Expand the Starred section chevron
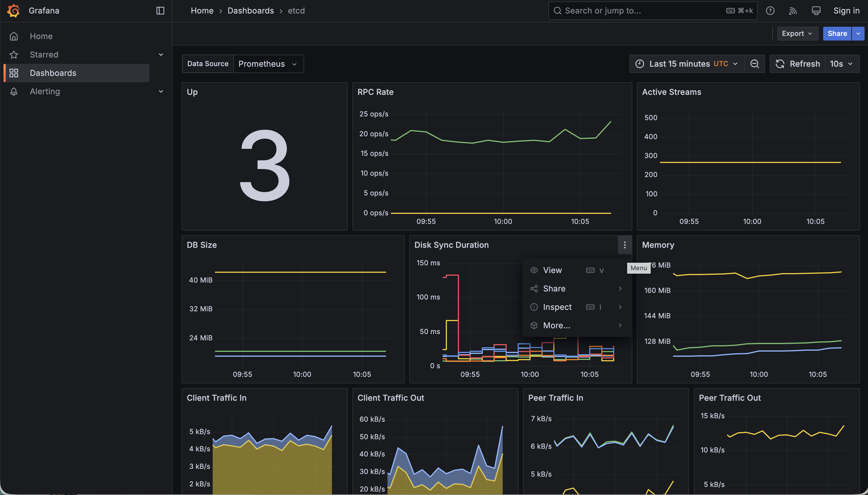This screenshot has height=495, width=868. tap(161, 54)
